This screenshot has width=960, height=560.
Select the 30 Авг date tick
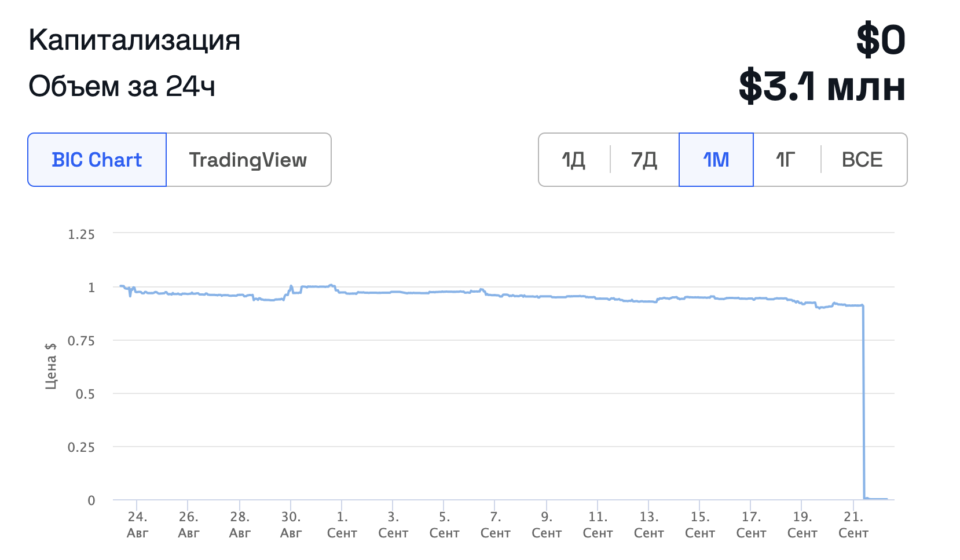291,524
